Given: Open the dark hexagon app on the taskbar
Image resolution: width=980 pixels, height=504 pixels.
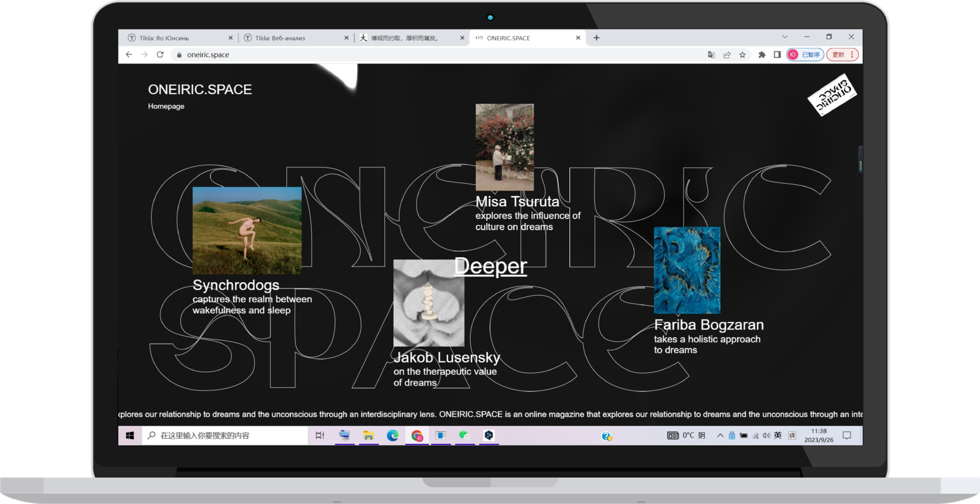Looking at the screenshot, I should coord(489,436).
